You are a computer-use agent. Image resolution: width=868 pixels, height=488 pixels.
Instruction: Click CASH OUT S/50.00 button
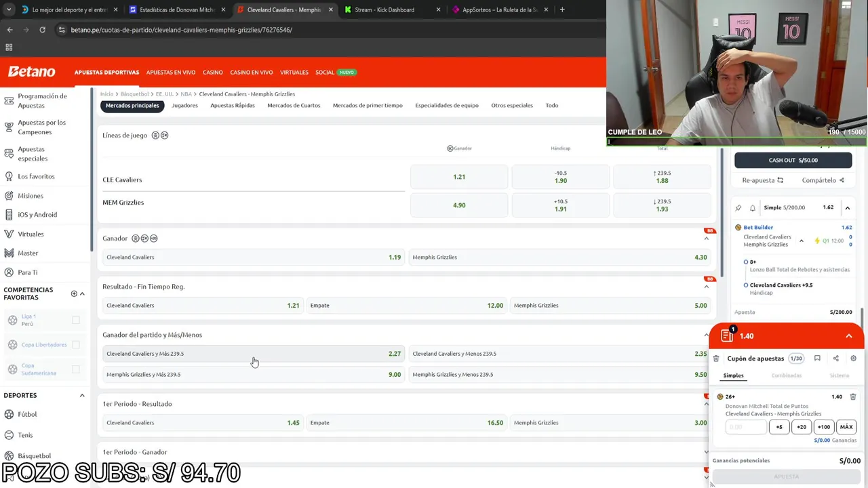point(793,161)
